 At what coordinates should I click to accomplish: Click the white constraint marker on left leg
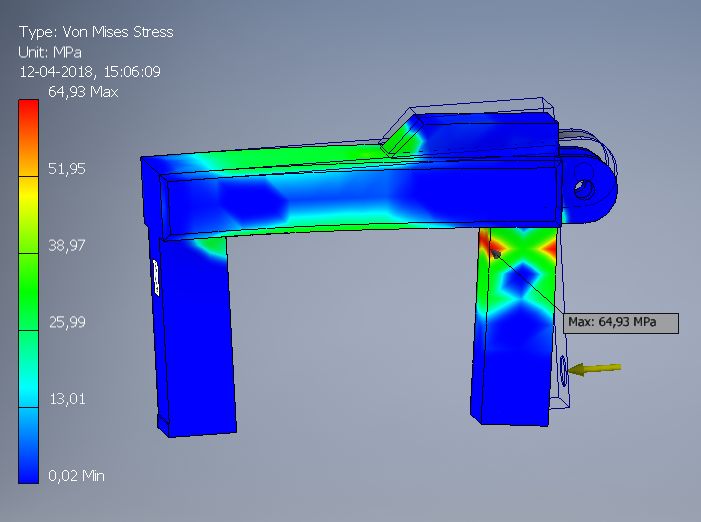[156, 278]
